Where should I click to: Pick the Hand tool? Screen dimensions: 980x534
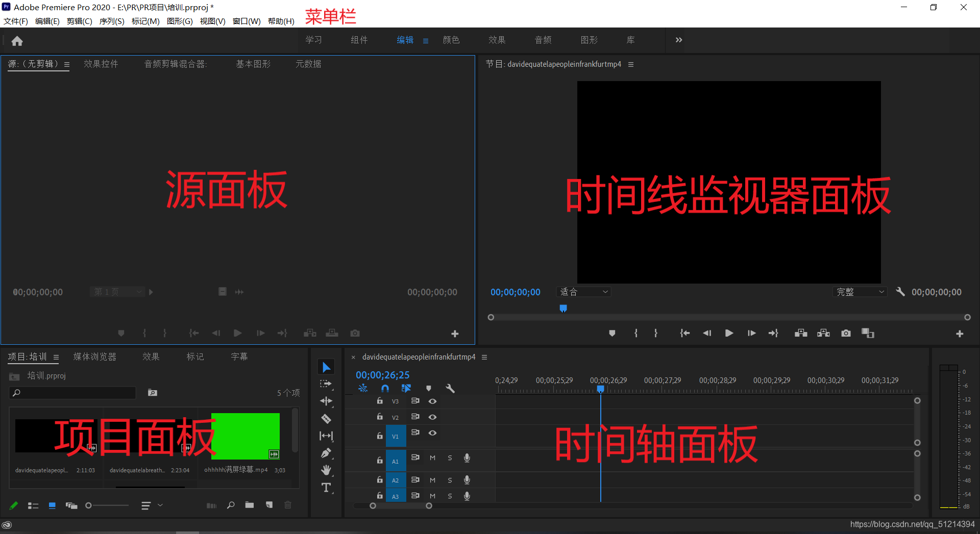point(326,470)
